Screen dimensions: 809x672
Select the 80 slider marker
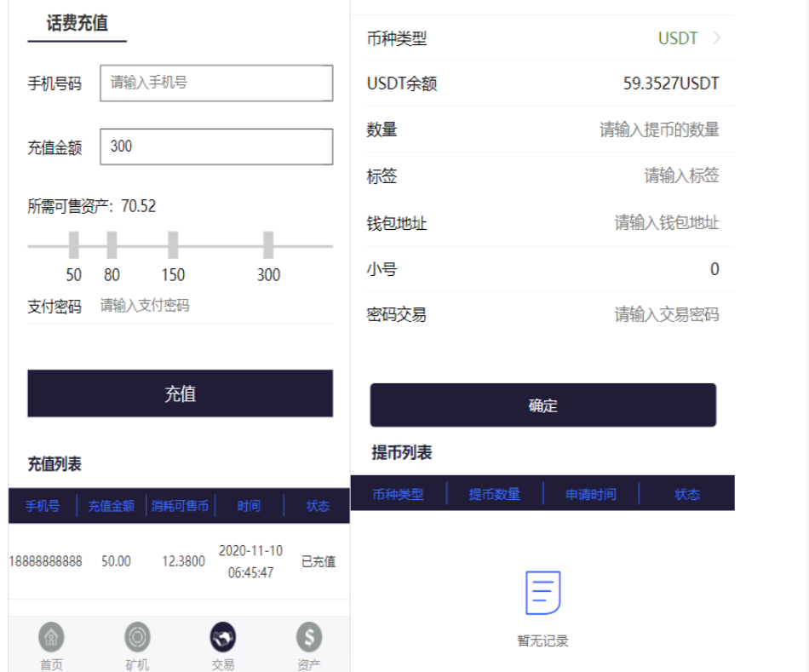click(112, 245)
